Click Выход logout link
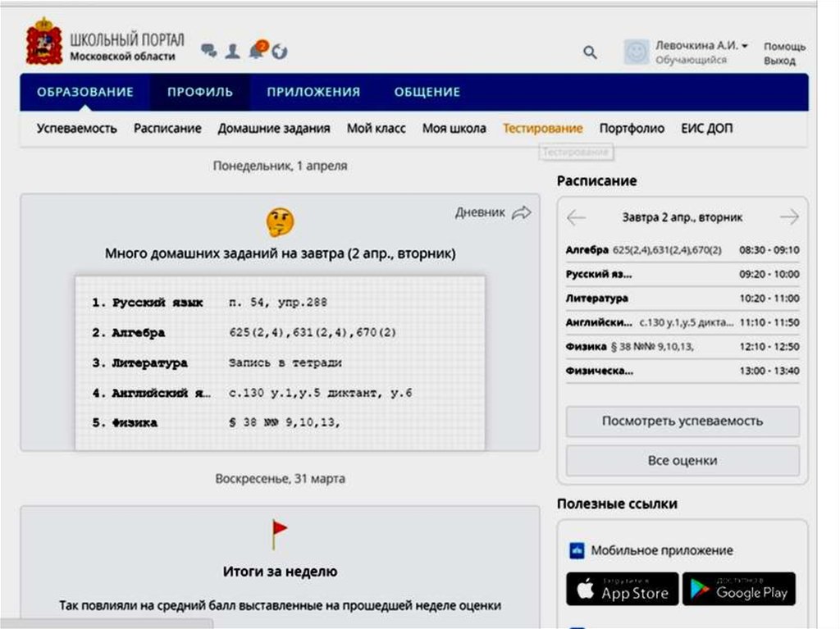Screen dimensions: 840x629 tap(779, 62)
